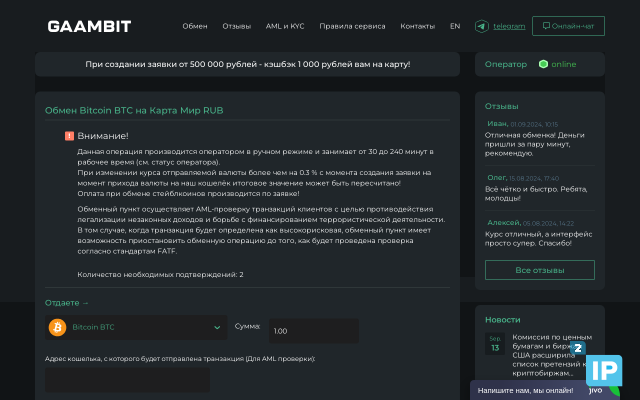
Task: Click the green online status indicator
Action: tap(543, 64)
